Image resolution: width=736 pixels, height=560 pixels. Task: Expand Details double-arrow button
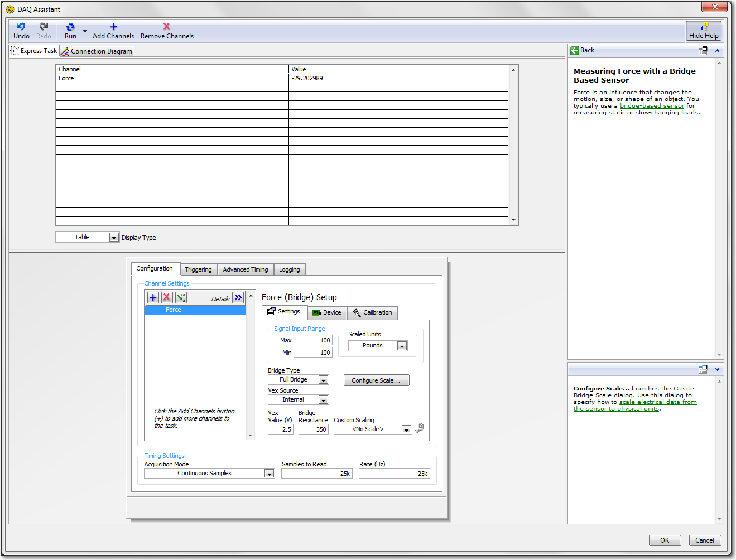point(238,297)
